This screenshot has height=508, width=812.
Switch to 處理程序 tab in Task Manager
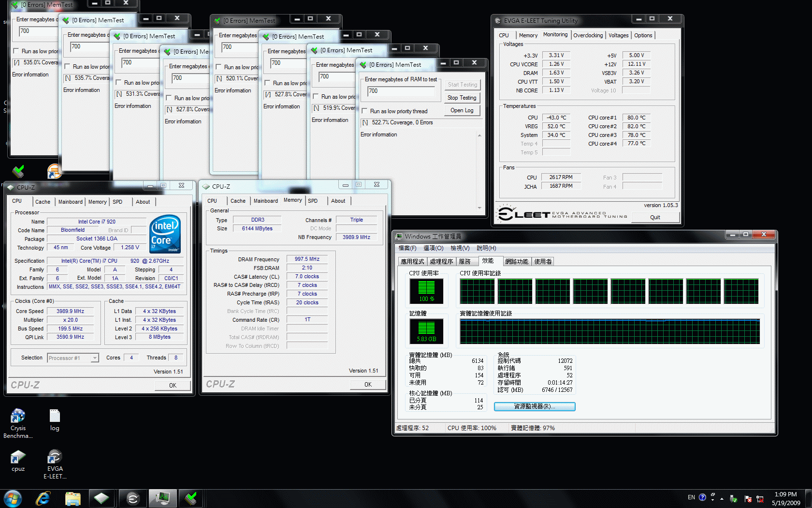tap(442, 262)
